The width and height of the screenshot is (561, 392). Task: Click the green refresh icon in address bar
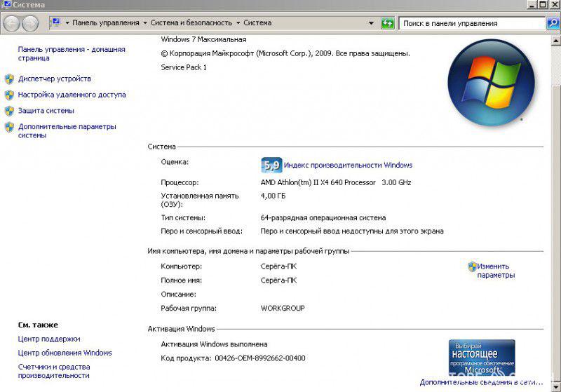[x=388, y=23]
